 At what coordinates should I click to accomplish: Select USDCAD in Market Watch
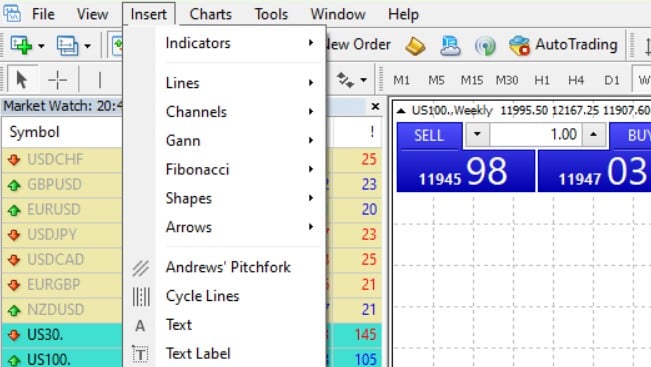(56, 259)
